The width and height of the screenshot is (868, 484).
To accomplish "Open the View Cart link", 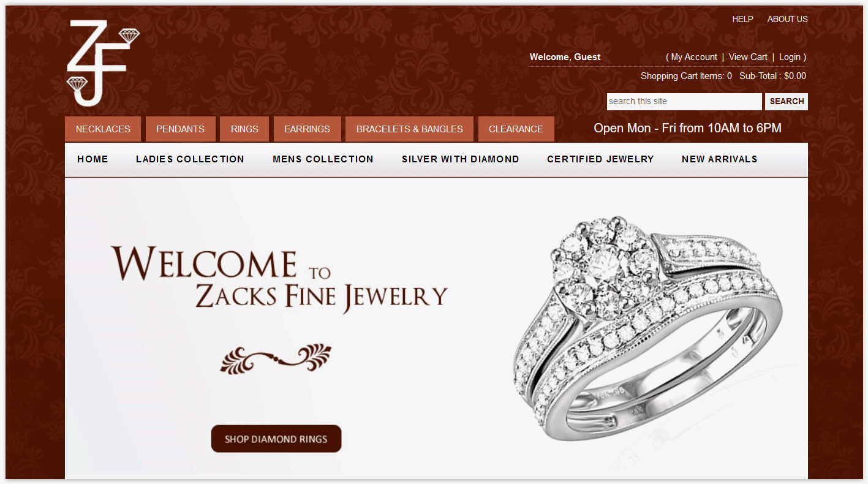I will click(748, 57).
